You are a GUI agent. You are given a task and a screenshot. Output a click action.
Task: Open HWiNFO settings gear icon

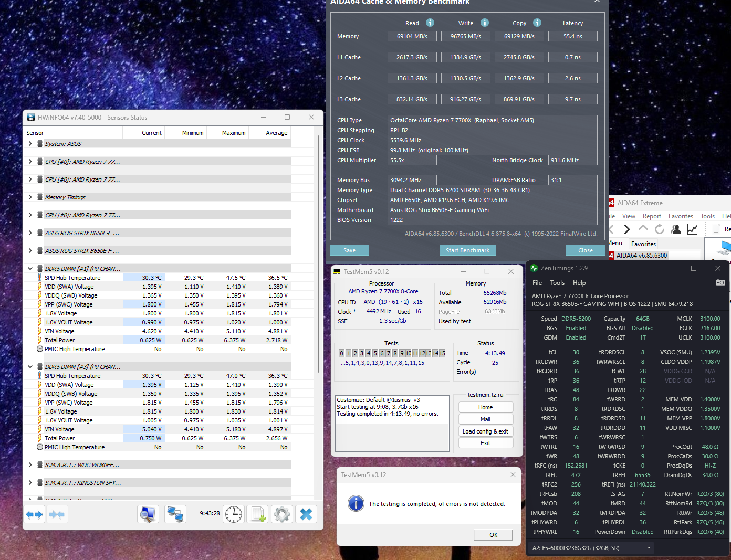282,514
